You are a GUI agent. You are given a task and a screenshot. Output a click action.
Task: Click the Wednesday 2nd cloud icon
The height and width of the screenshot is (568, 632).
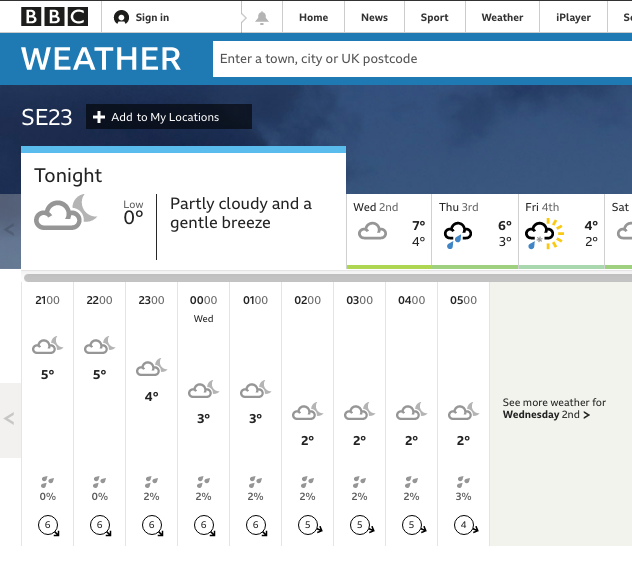tap(372, 233)
